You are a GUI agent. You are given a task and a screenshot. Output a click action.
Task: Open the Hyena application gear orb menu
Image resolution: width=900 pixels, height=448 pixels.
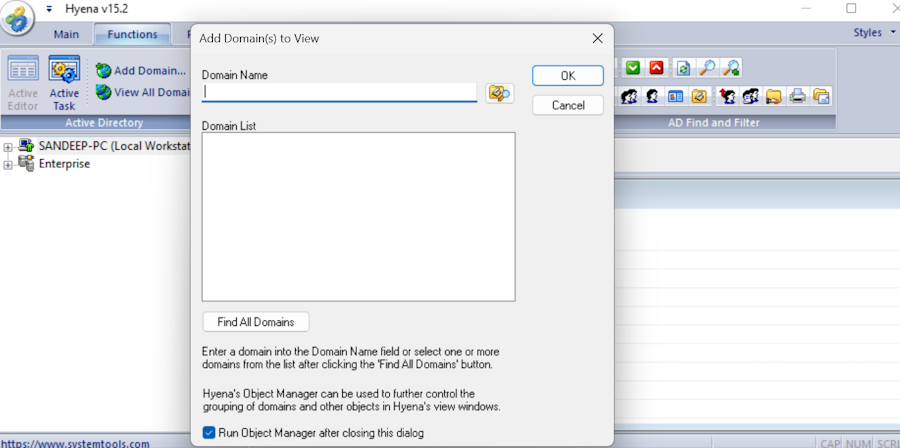tap(18, 20)
